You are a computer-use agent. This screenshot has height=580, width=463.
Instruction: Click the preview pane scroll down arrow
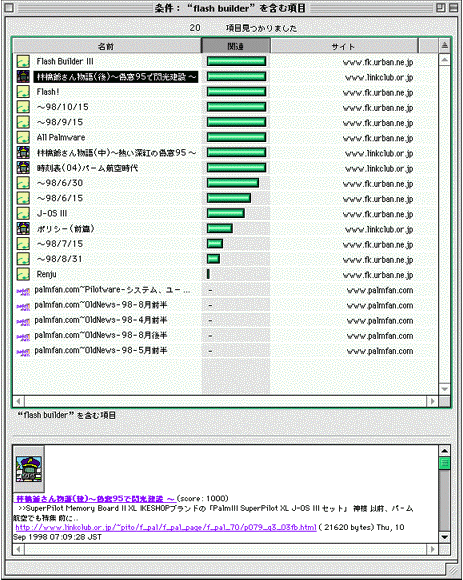[x=445, y=537]
